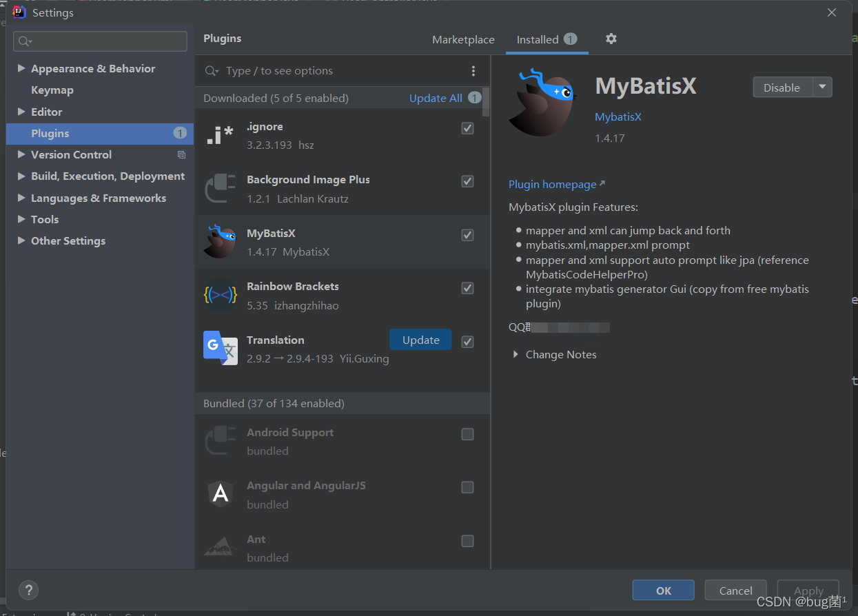Click the IntelliJ logo in Settings title bar
This screenshot has width=858, height=616.
click(x=19, y=12)
